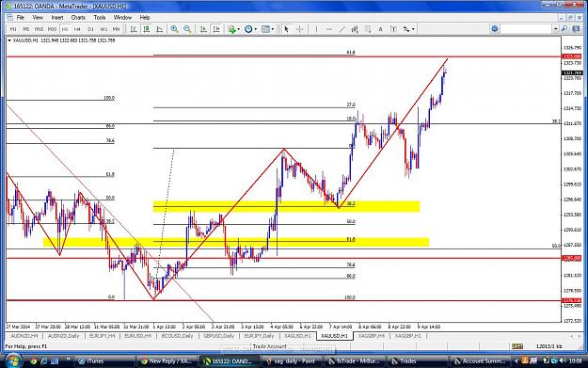Open the Window menu
Image resolution: width=588 pixels, height=368 pixels.
[x=122, y=17]
